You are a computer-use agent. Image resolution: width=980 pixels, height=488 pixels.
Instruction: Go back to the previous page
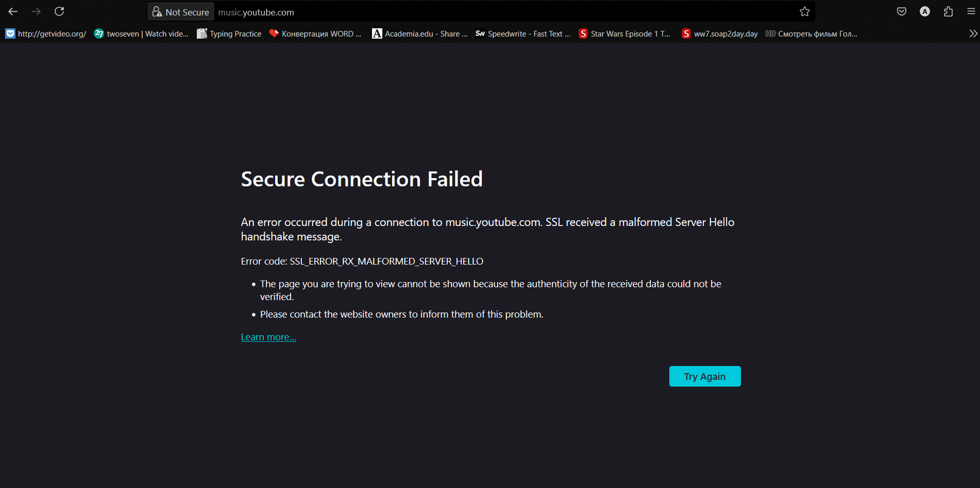[13, 11]
